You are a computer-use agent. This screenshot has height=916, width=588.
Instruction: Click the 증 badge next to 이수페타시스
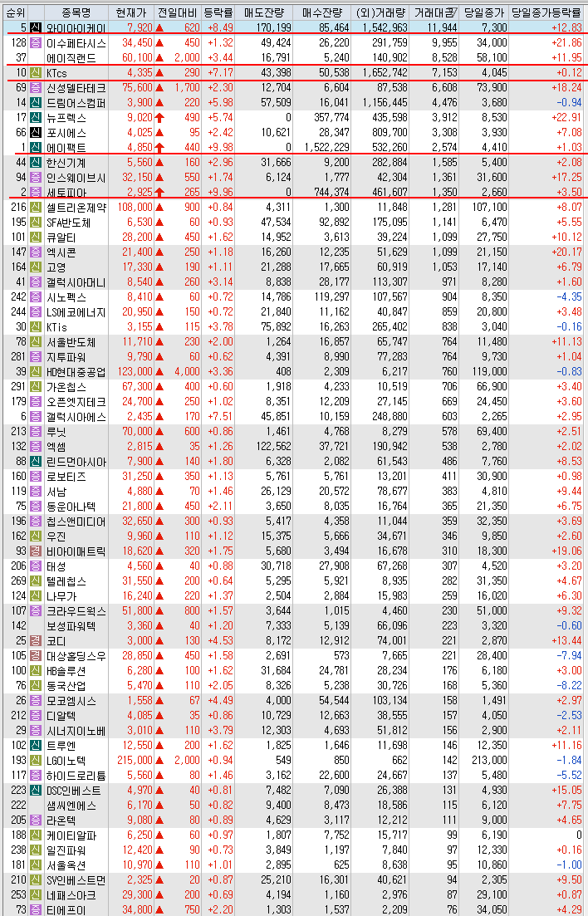click(x=36, y=42)
